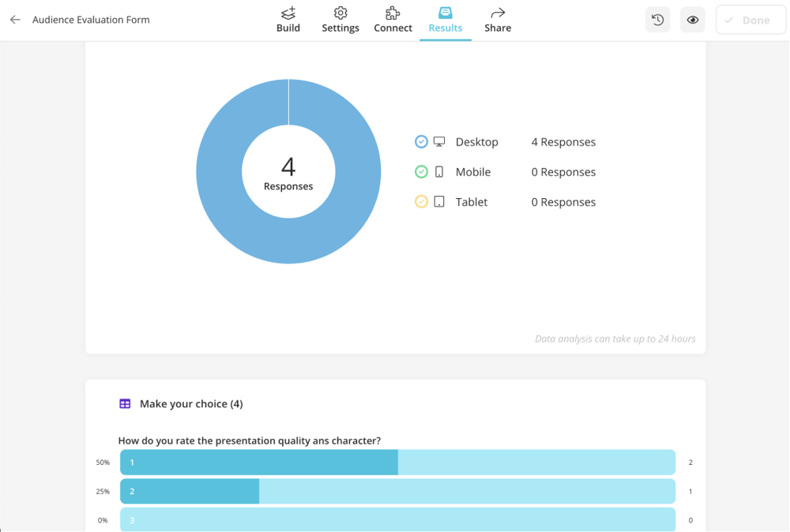Viewport: 790px width, 532px height.
Task: Click the back arrow next to the form title
Action: (x=14, y=19)
